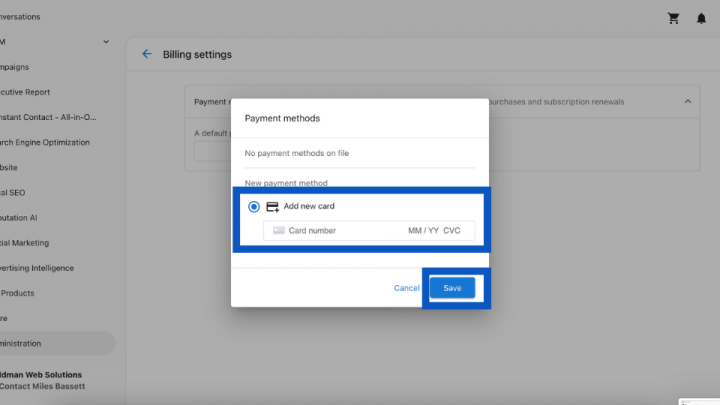Open Reputation AI in the sidebar
Image resolution: width=720 pixels, height=405 pixels.
click(19, 218)
